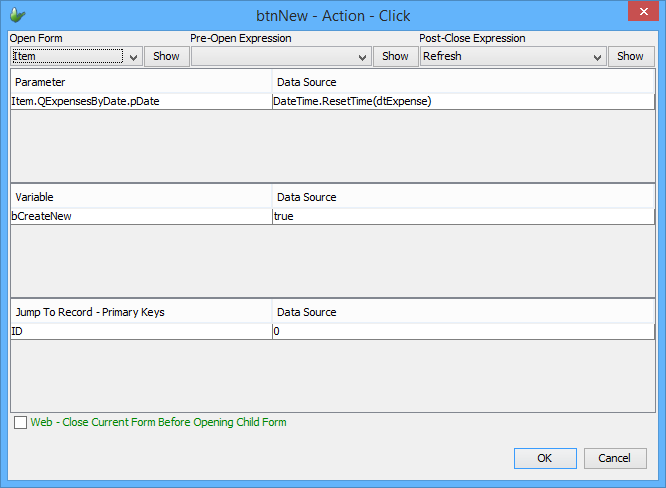
Task: Click the Variable column header
Action: pos(140,197)
